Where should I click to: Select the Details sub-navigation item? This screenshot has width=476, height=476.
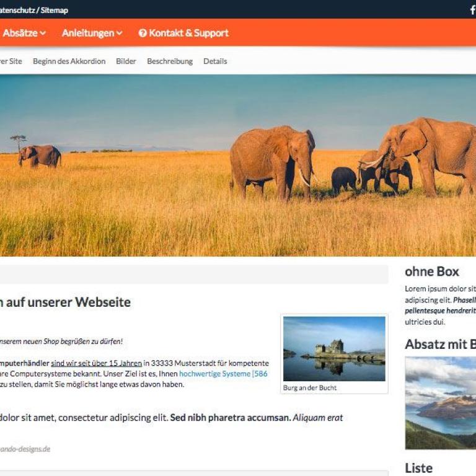point(215,61)
